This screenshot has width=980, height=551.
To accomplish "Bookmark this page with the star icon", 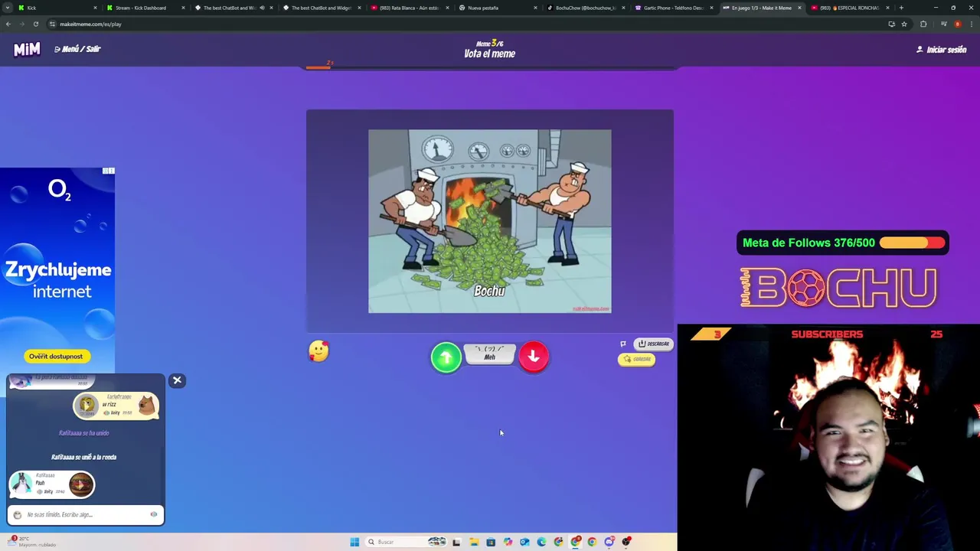I will click(x=904, y=24).
